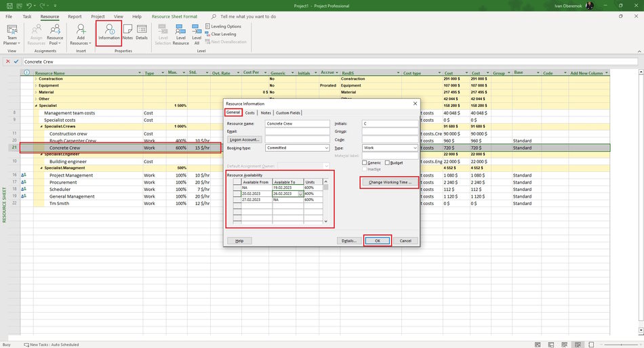Open the Resource Sheet Format tab
Image resolution: width=644 pixels, height=348 pixels.
174,16
